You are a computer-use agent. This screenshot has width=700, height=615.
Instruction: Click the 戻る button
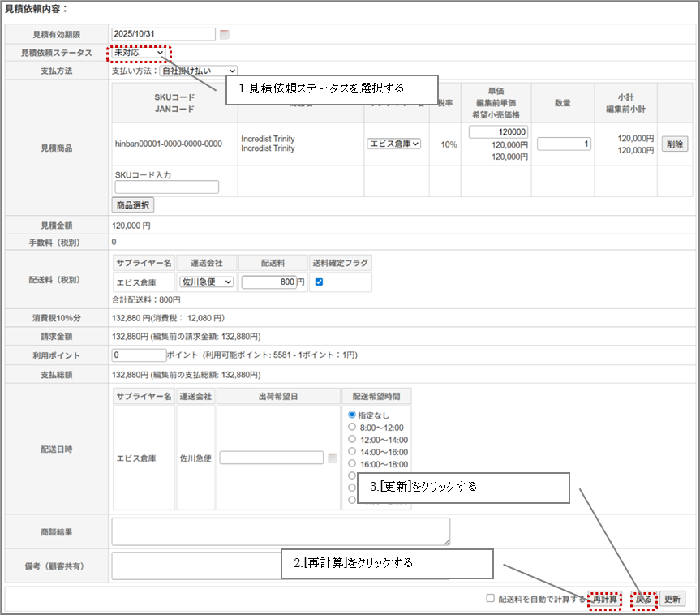click(x=643, y=599)
